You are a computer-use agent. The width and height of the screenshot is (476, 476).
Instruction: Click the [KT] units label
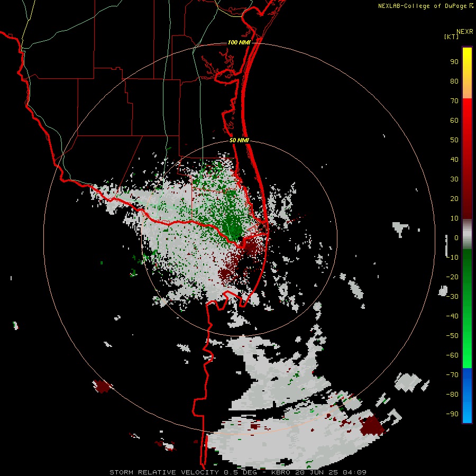(x=452, y=36)
